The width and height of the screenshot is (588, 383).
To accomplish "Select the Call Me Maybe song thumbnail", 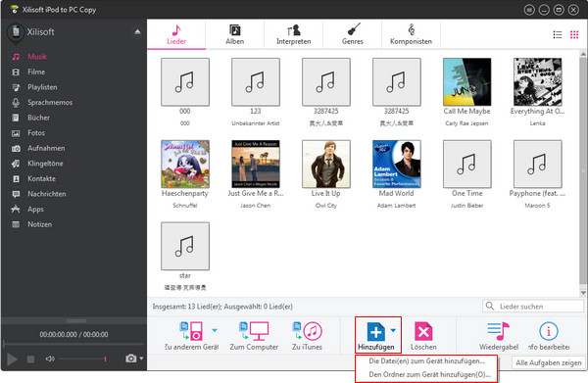I will tap(466, 82).
